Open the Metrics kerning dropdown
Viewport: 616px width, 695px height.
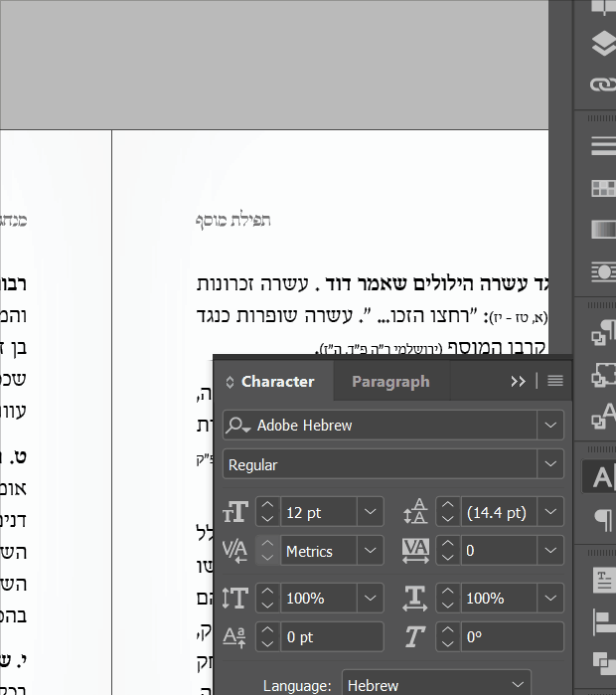click(x=371, y=550)
